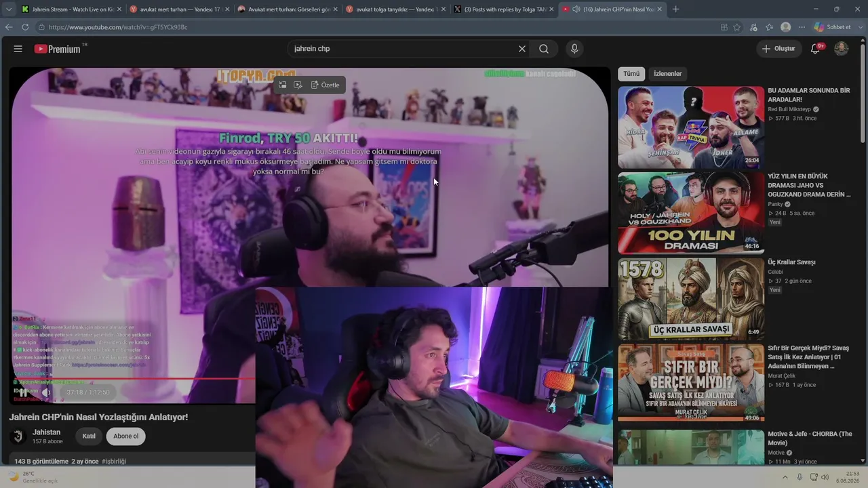Open a new browser tab
Image resolution: width=868 pixels, height=488 pixels.
(x=675, y=9)
